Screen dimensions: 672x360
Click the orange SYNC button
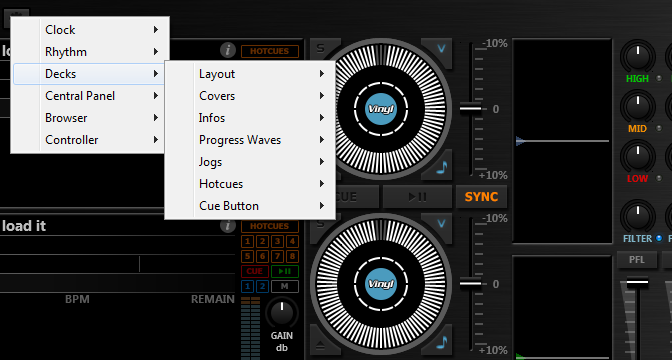481,197
